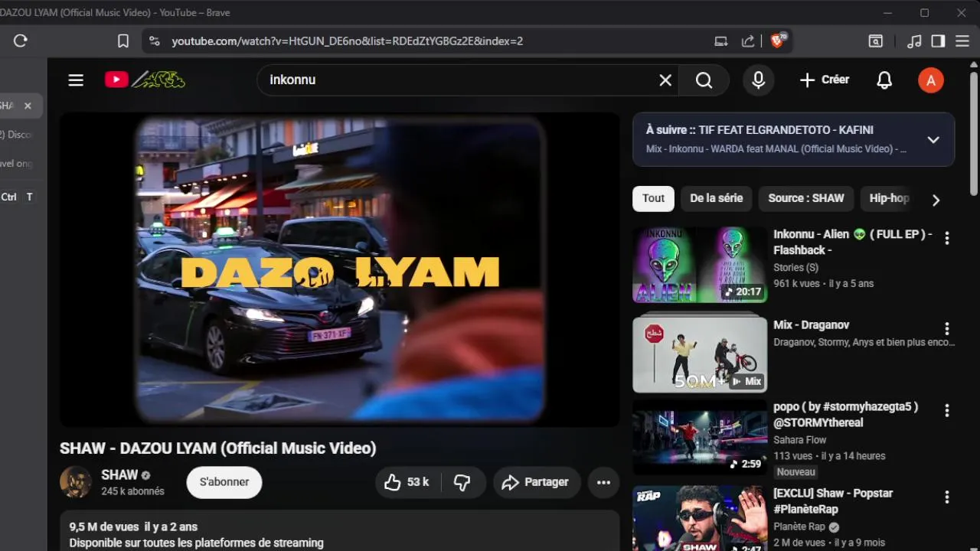Open Inkonnu - Alien (FULL EP) video title
The height and width of the screenshot is (551, 980).
(852, 242)
